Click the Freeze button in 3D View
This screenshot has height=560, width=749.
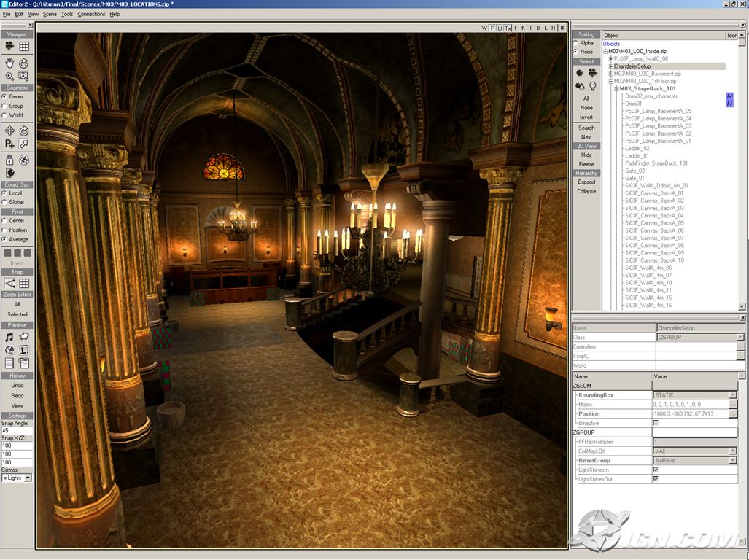coord(586,164)
